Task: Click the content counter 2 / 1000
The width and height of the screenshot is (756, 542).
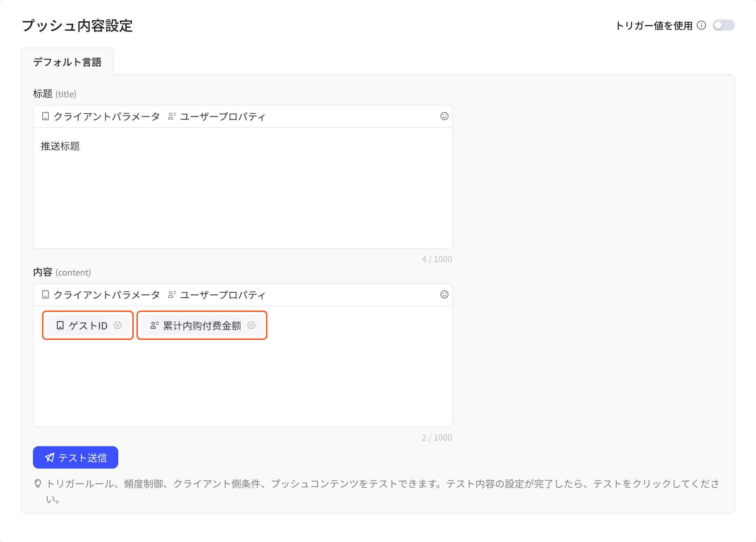Action: (437, 437)
